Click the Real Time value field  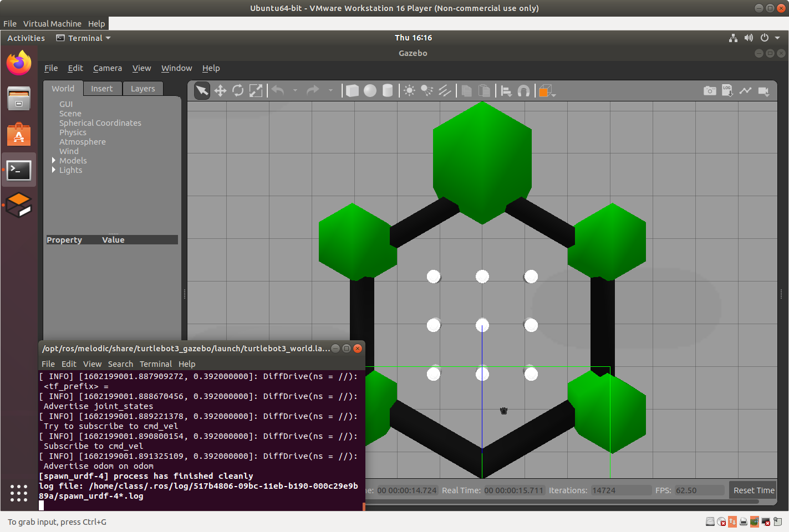point(513,490)
